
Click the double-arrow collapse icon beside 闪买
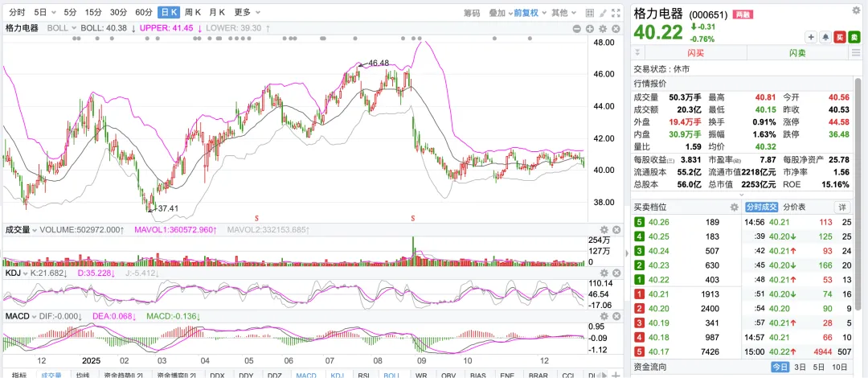(637, 52)
